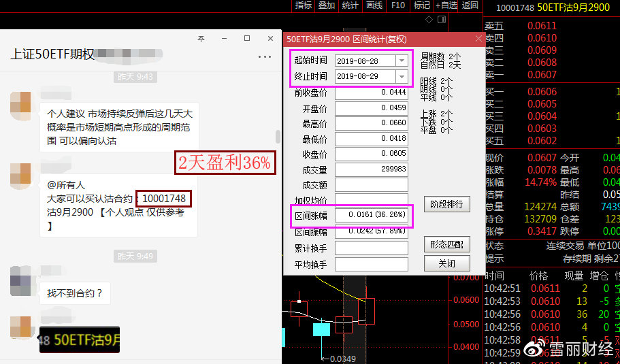Click 卖二 price 0.0608
Screen dimensions: 620x364
pos(542,63)
